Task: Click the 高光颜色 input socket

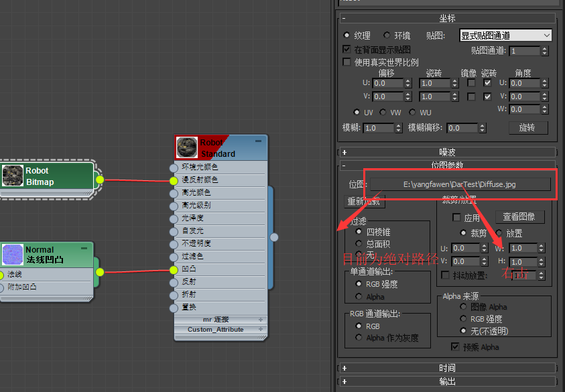Action: pos(174,193)
